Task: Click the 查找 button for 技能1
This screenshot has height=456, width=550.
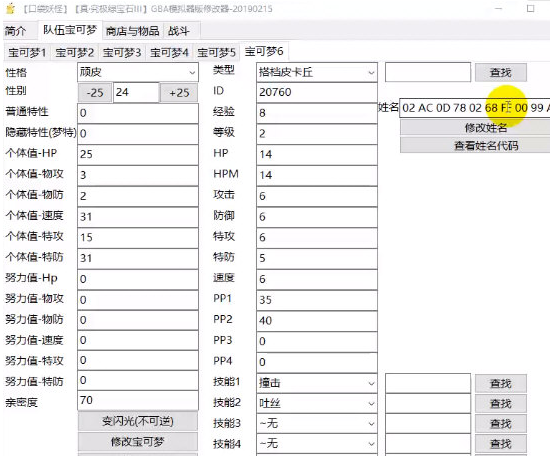Action: [501, 383]
